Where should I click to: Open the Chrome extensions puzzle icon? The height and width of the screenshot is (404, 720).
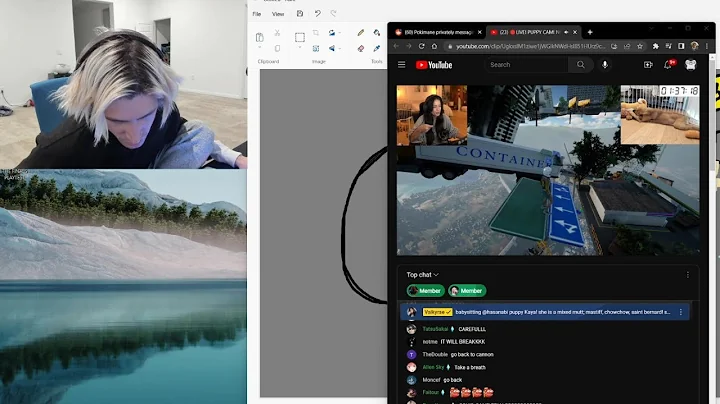(656, 46)
